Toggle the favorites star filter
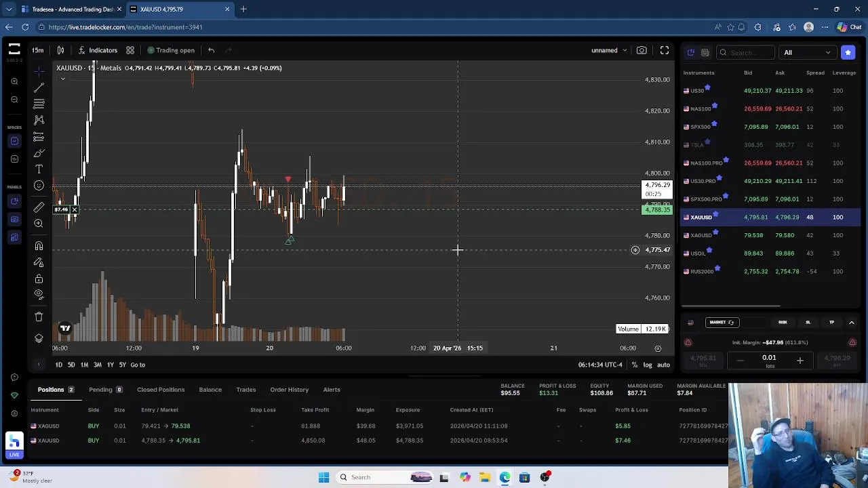This screenshot has width=868, height=488. point(848,52)
